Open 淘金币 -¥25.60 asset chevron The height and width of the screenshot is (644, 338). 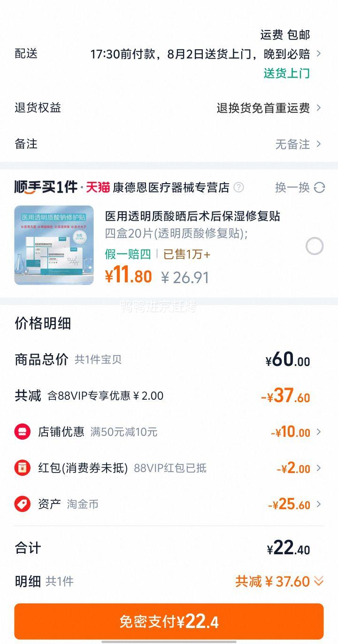(319, 504)
